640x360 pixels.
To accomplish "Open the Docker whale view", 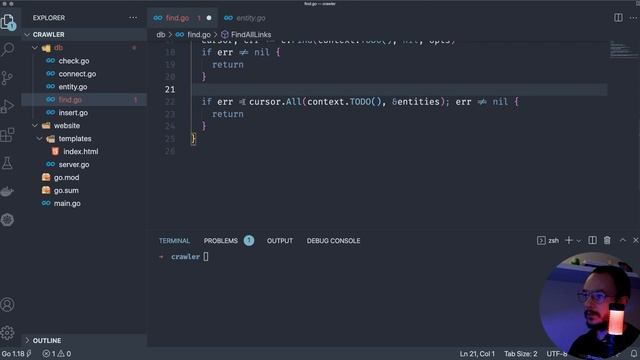I will coord(7,191).
